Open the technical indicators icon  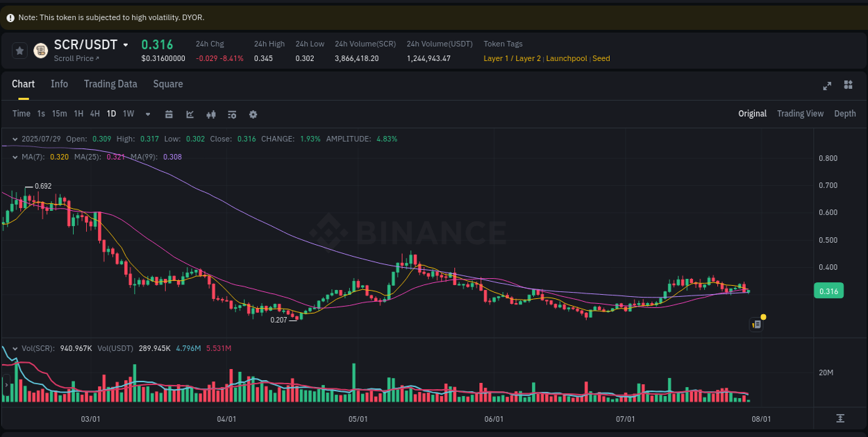(x=232, y=114)
